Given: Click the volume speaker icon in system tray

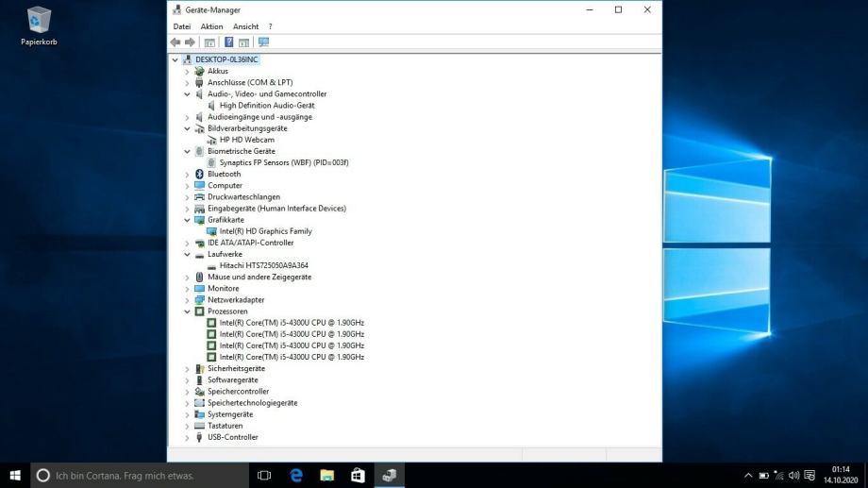Looking at the screenshot, I should coord(793,476).
